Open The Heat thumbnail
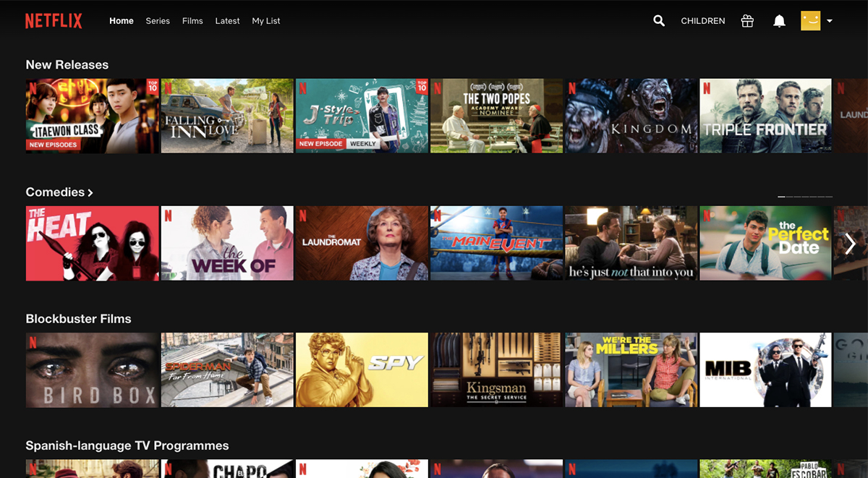The height and width of the screenshot is (478, 868). [92, 243]
